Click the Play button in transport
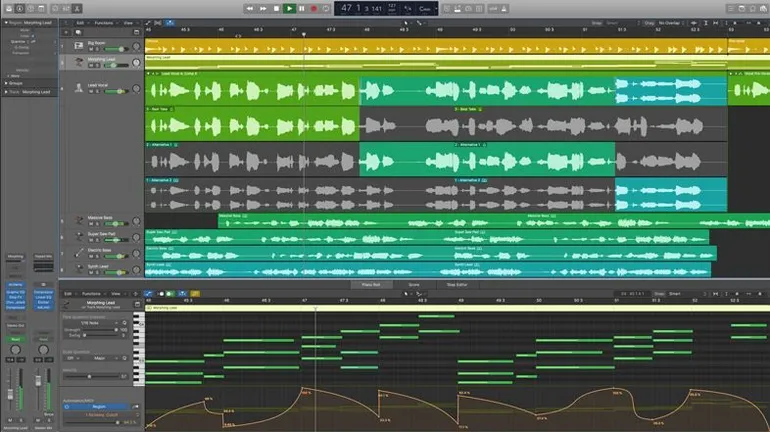The height and width of the screenshot is (432, 770). pyautogui.click(x=289, y=8)
